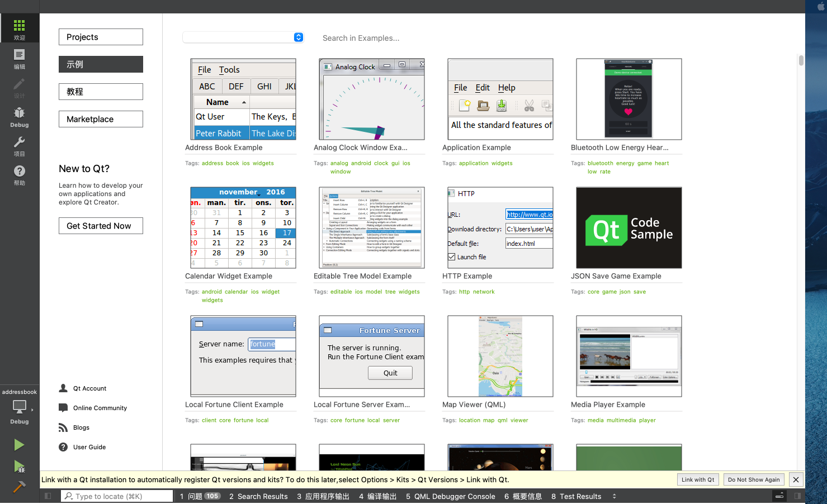Open the Welcome (欢迎) mode
The height and width of the screenshot is (504, 827).
[x=20, y=28]
